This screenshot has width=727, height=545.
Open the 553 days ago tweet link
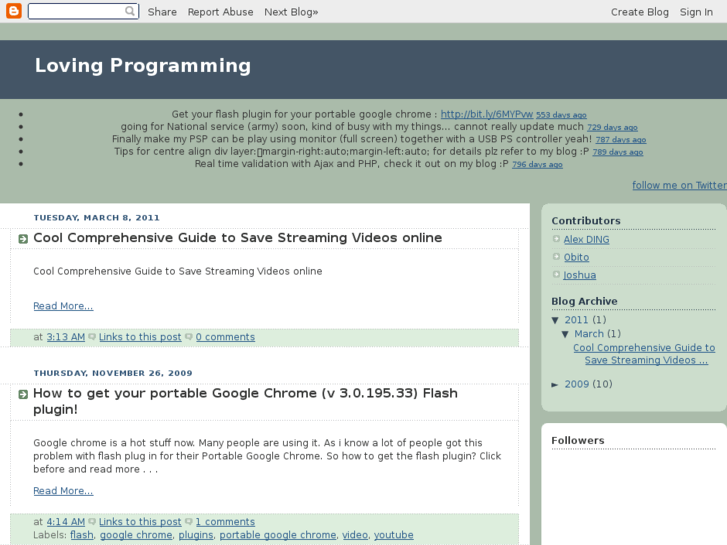561,115
